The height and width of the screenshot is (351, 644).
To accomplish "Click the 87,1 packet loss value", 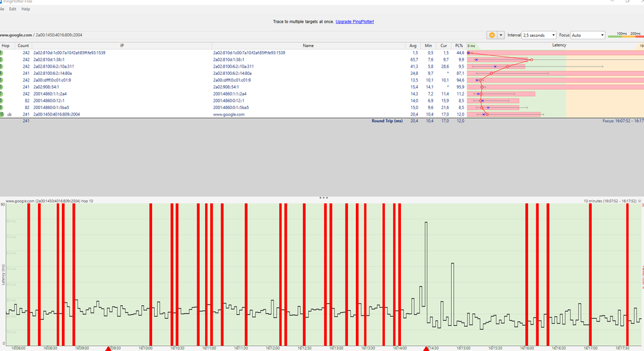I will [x=460, y=74].
